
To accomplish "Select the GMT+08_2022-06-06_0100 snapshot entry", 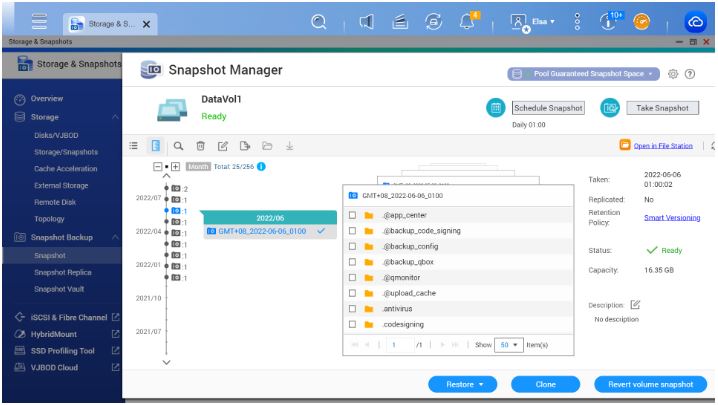I will pyautogui.click(x=263, y=231).
